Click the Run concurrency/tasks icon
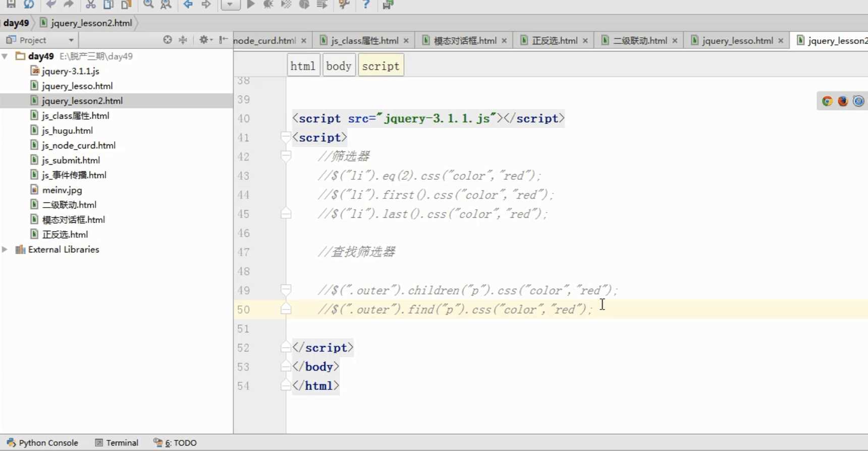Screen dimensions: 868x451 pyautogui.click(x=322, y=4)
